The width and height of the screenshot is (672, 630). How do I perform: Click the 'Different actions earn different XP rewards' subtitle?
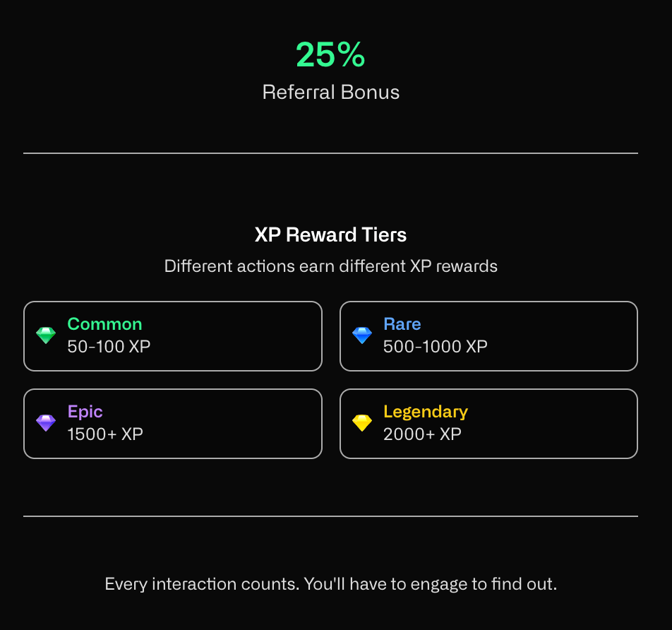point(331,266)
